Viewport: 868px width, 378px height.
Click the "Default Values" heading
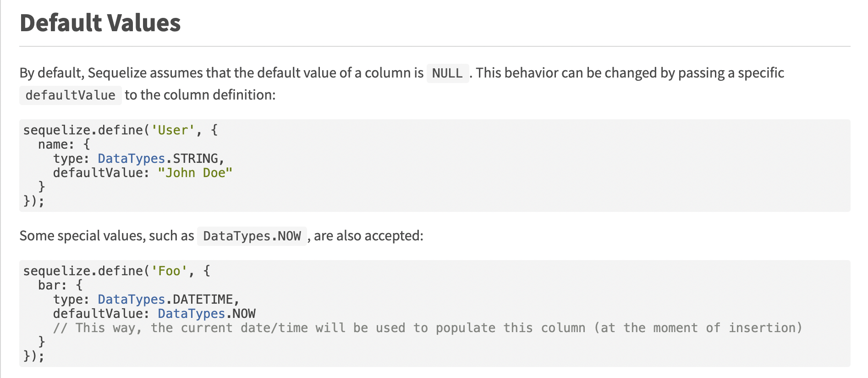[x=100, y=23]
